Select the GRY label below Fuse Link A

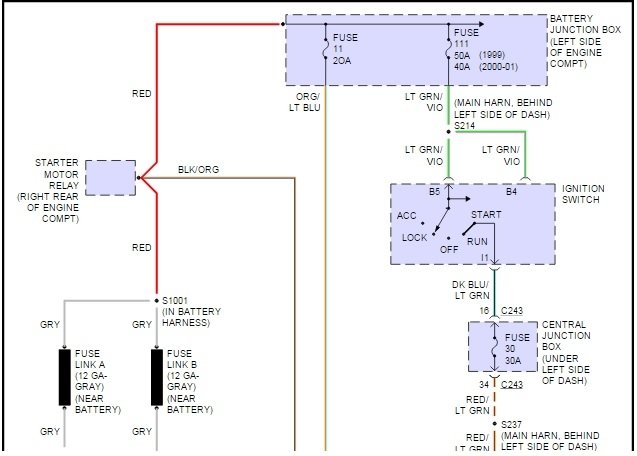point(50,432)
